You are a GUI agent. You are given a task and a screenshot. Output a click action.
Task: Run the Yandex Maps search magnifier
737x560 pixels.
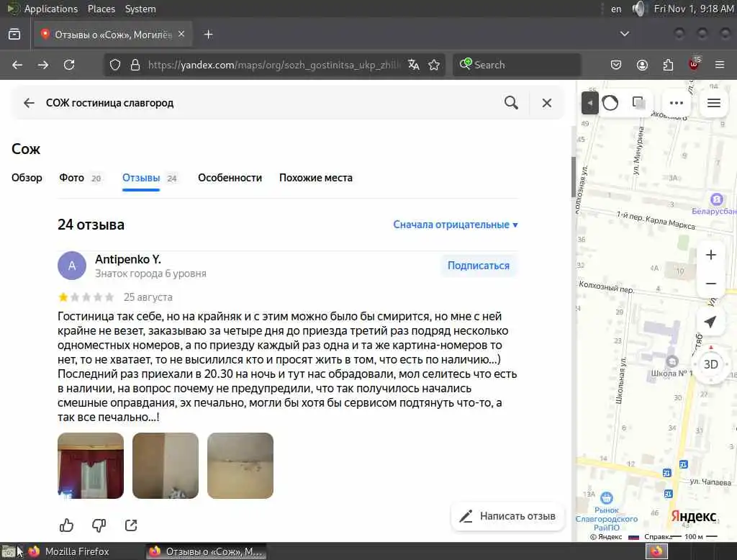512,102
